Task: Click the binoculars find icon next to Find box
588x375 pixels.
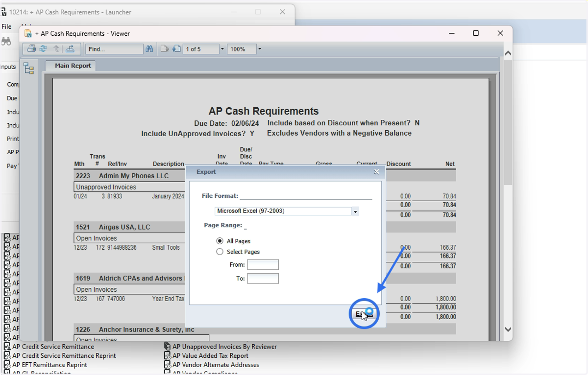Action: click(x=149, y=49)
